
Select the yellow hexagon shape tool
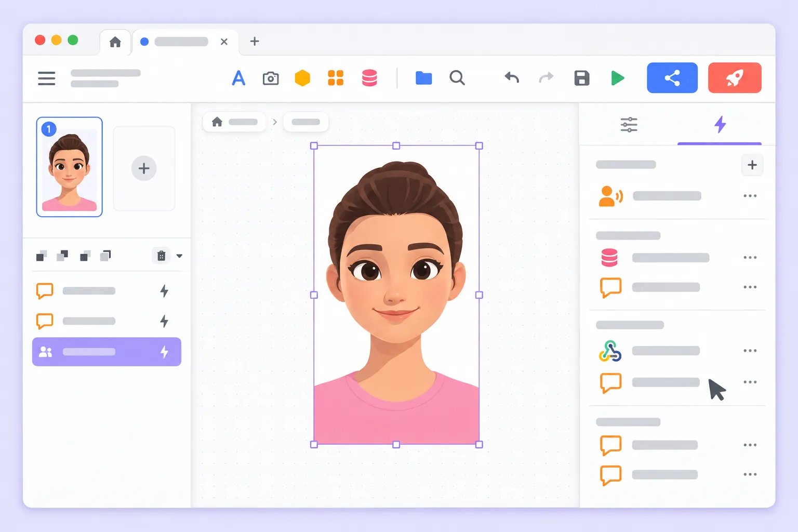[x=302, y=78]
